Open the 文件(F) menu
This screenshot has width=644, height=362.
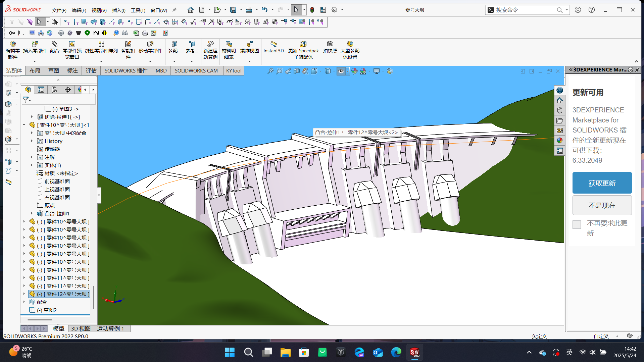pyautogui.click(x=59, y=10)
